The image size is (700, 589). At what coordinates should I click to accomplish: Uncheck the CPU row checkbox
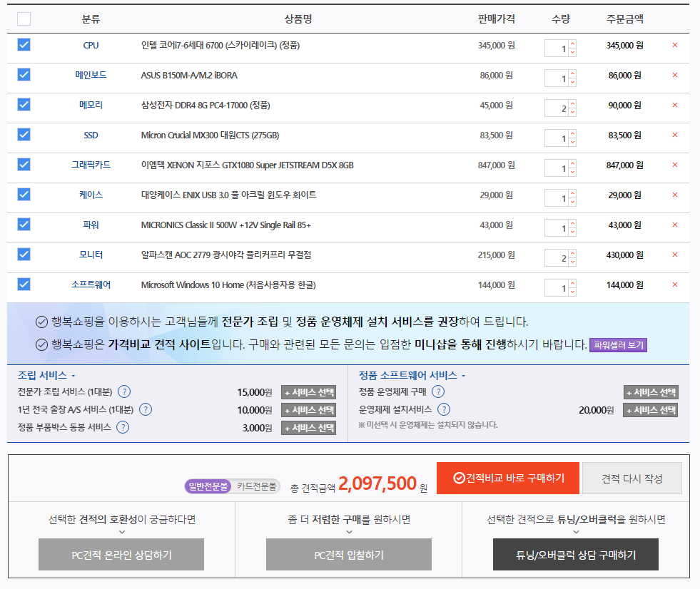24,45
